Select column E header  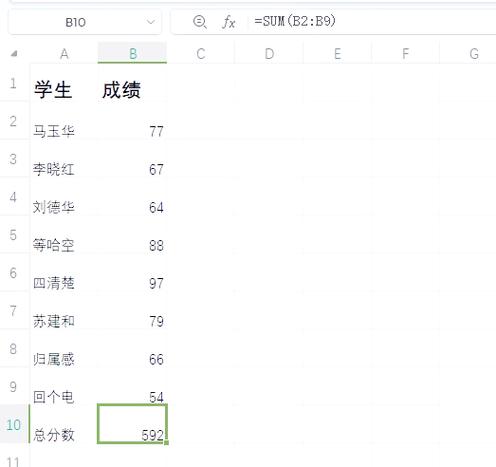[337, 53]
